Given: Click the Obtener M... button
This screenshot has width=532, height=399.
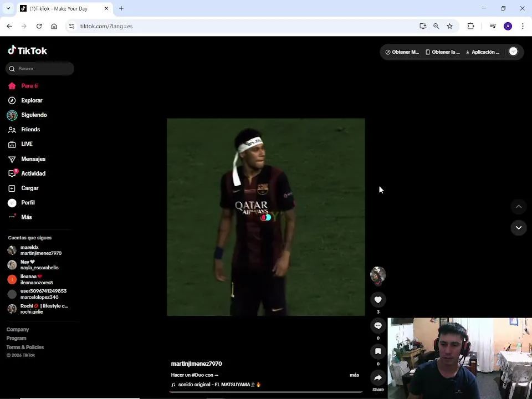Looking at the screenshot, I should coord(402,52).
